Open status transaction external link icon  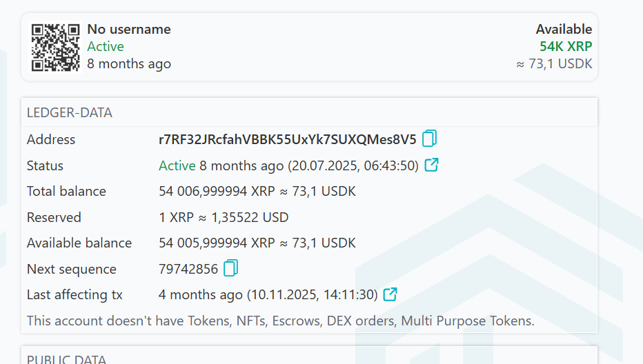(x=431, y=165)
